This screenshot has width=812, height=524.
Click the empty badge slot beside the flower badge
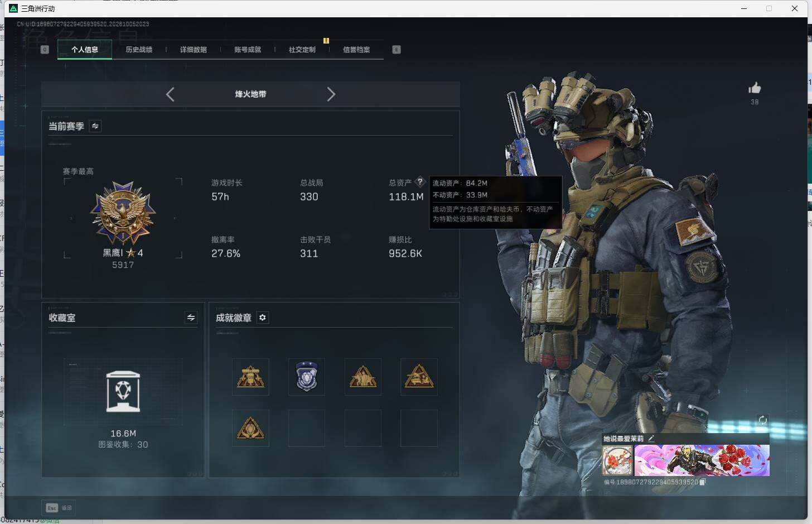307,428
